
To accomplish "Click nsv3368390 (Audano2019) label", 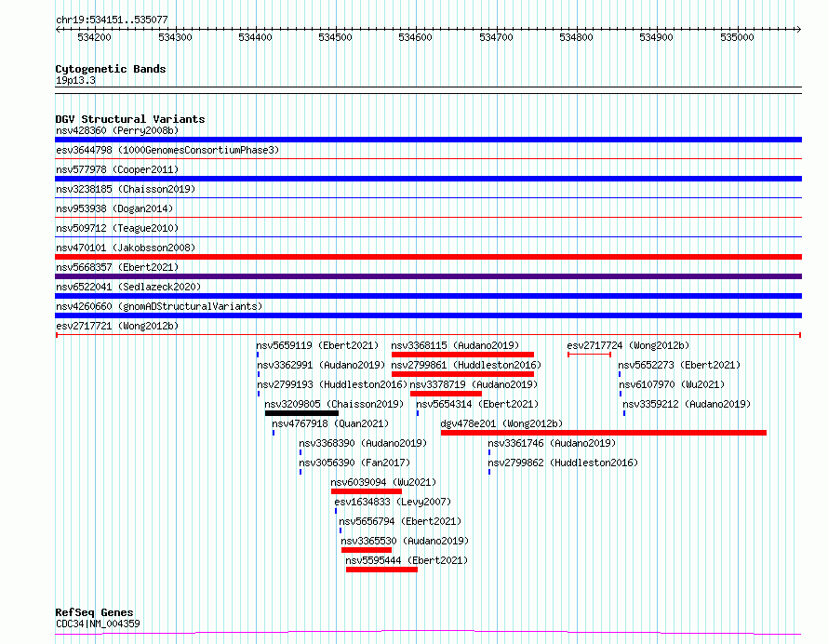I will (363, 443).
